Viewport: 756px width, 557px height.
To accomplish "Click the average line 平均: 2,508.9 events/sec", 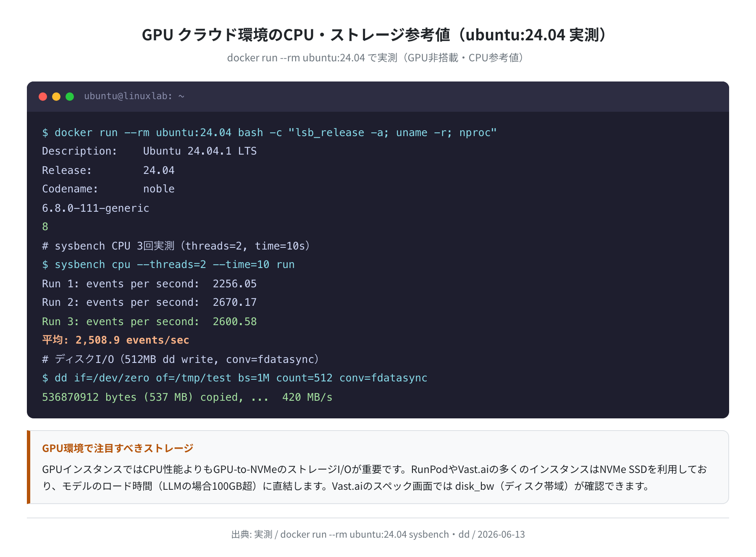I will coord(115,340).
